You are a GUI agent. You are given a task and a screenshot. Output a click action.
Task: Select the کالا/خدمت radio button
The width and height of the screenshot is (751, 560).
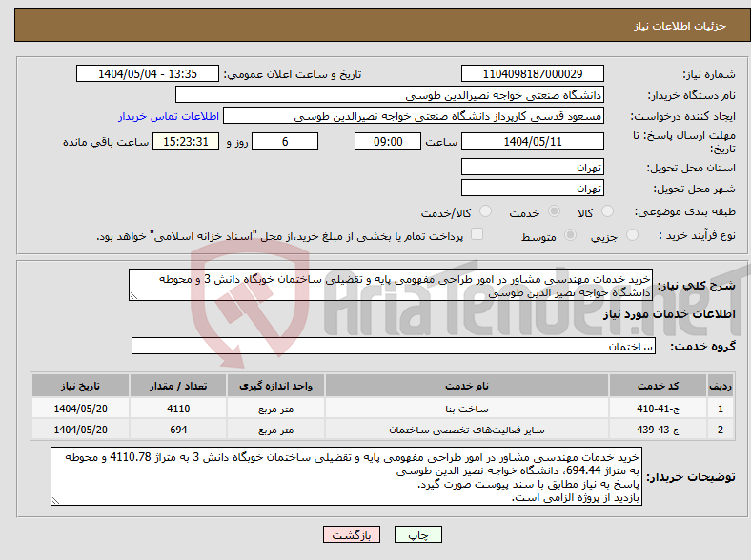485,211
